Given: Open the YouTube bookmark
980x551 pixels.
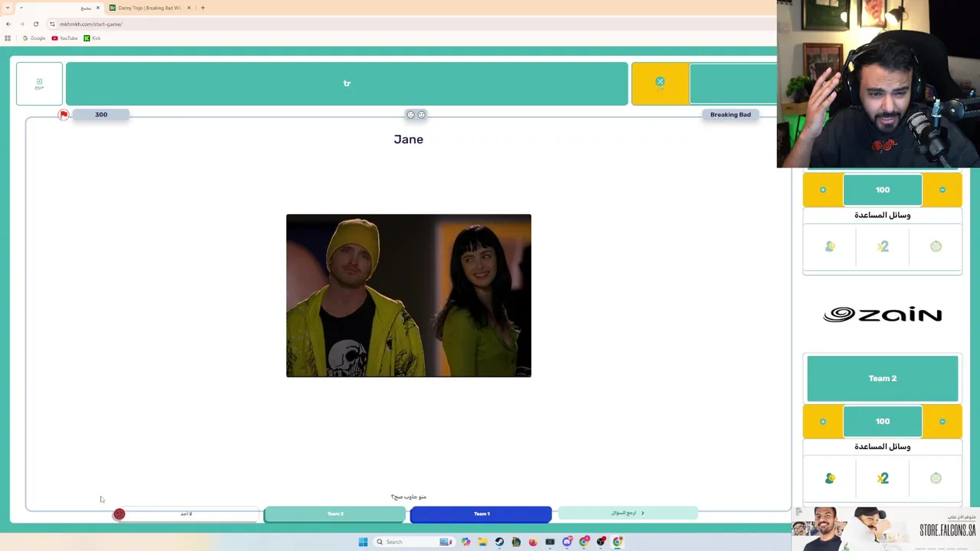Looking at the screenshot, I should tap(64, 38).
